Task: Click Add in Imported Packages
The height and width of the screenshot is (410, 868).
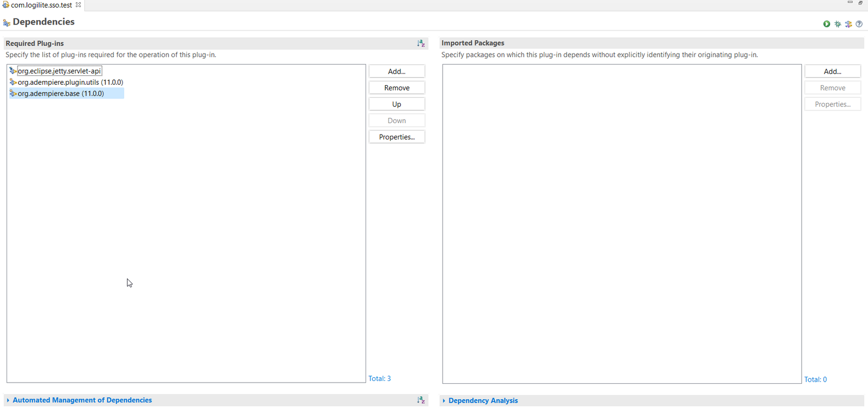Action: coord(832,72)
